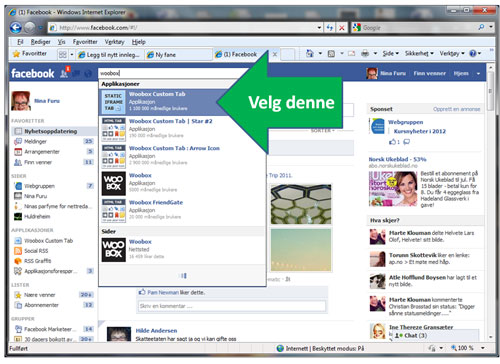Click the Stop loading red X button

[342, 28]
